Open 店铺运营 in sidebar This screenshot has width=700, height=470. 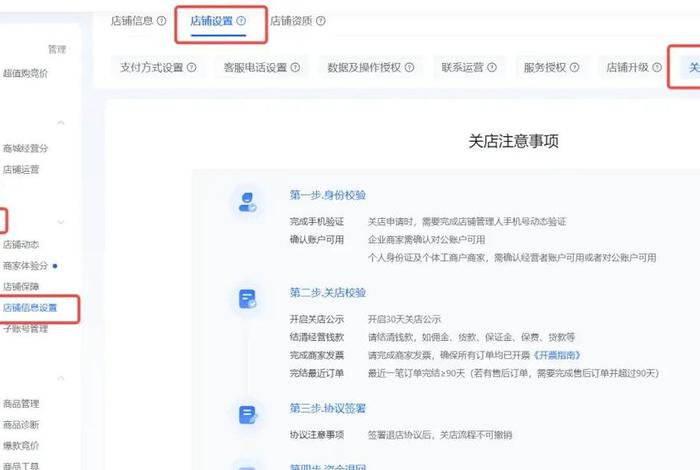(x=21, y=170)
